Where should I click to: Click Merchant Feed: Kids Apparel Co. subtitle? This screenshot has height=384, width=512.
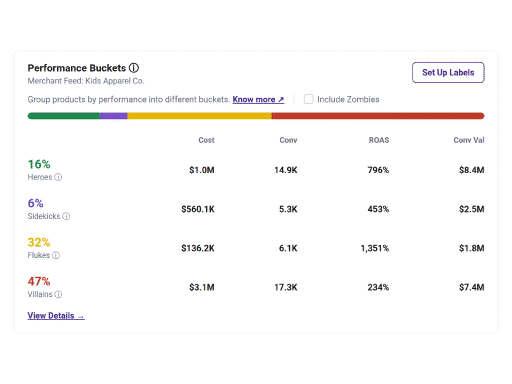point(86,81)
